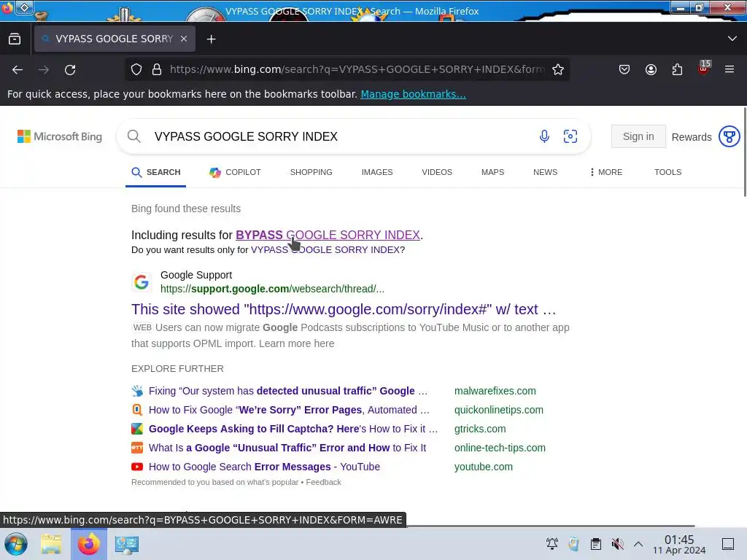Click malwarefixes.com domain text
Image resolution: width=747 pixels, height=560 pixels.
pyautogui.click(x=495, y=391)
